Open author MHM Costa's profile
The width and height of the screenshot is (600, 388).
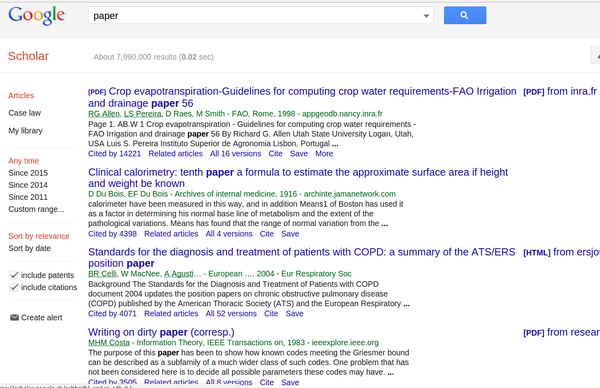click(x=109, y=342)
